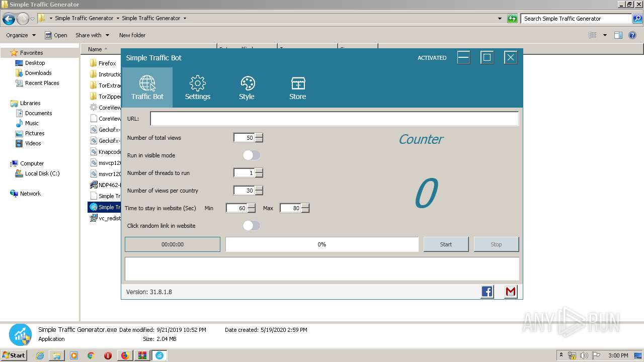
Task: Click Open in the Explorer toolbar
Action: [56, 35]
